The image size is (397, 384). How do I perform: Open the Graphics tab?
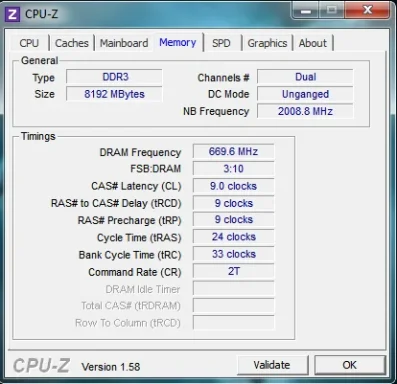[267, 43]
